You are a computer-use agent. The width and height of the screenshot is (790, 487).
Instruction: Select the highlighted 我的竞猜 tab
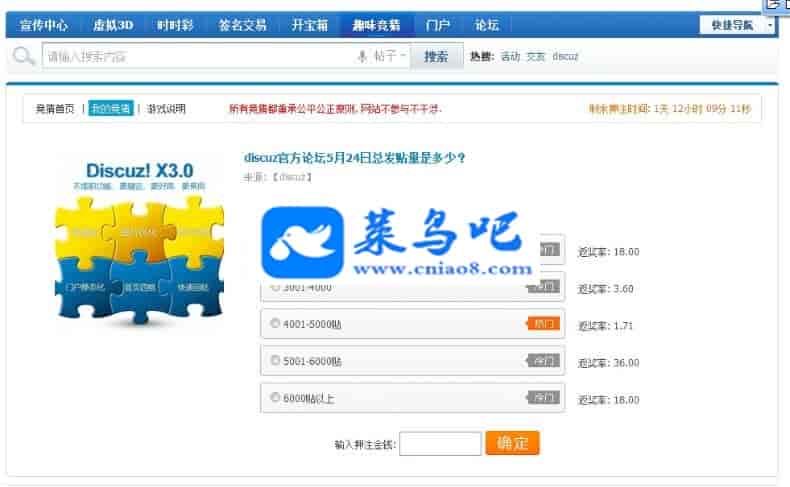[x=111, y=108]
